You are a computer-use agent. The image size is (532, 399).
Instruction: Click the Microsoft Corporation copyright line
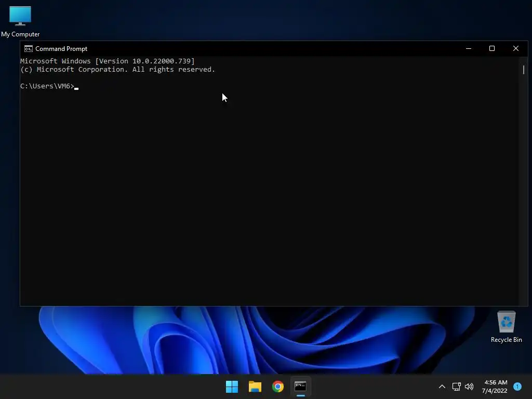point(118,70)
